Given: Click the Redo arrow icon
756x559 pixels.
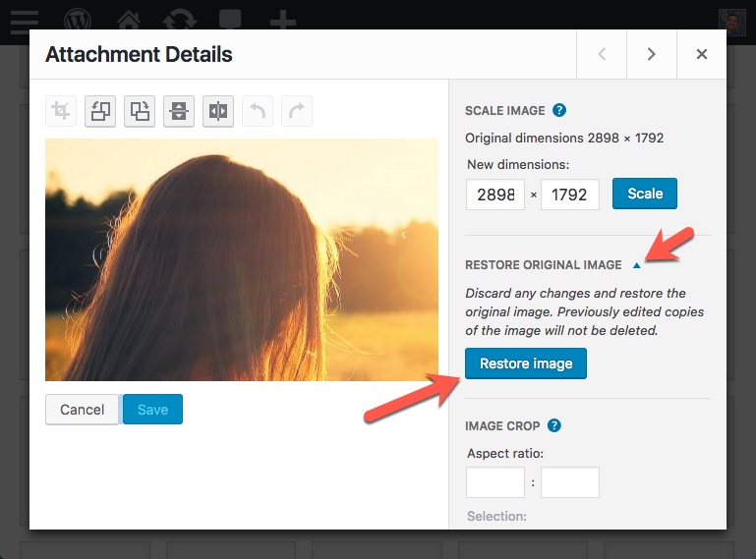Looking at the screenshot, I should point(297,111).
